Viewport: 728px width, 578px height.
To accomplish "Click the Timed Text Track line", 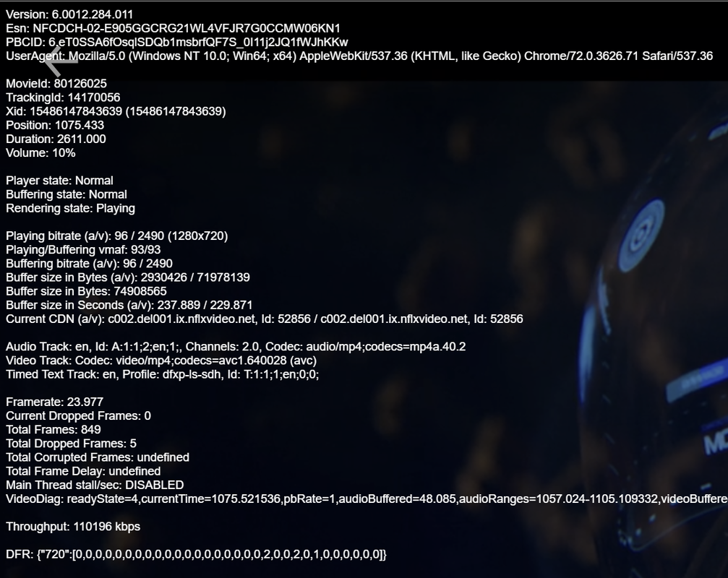I will [x=162, y=374].
